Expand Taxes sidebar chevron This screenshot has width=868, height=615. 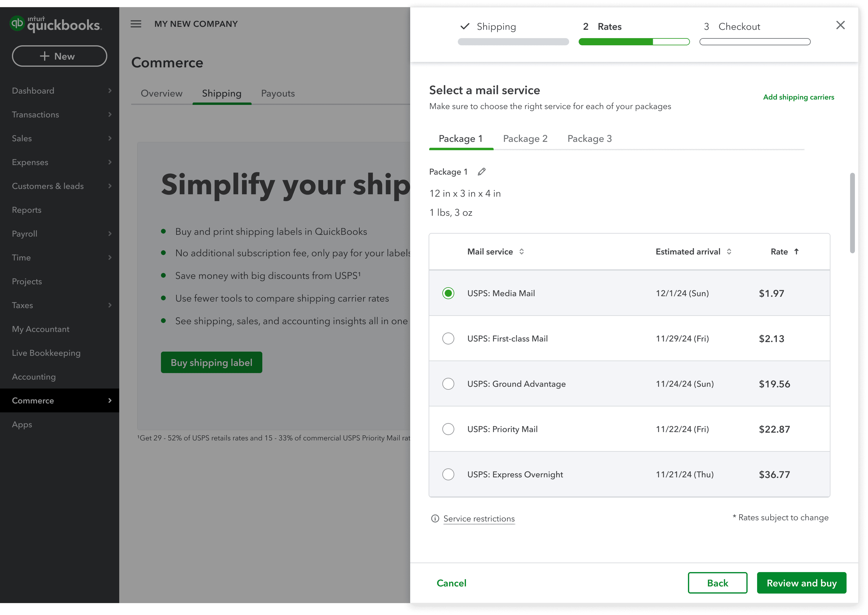pos(110,305)
